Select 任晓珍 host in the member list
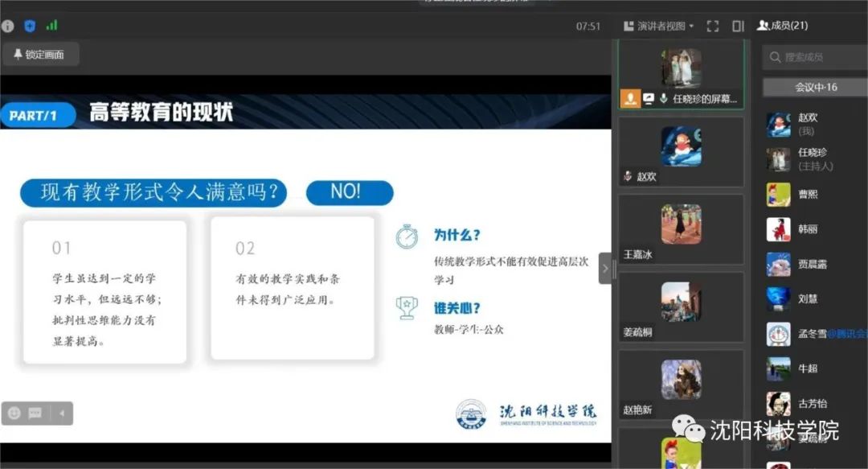The width and height of the screenshot is (868, 469). pos(812,158)
